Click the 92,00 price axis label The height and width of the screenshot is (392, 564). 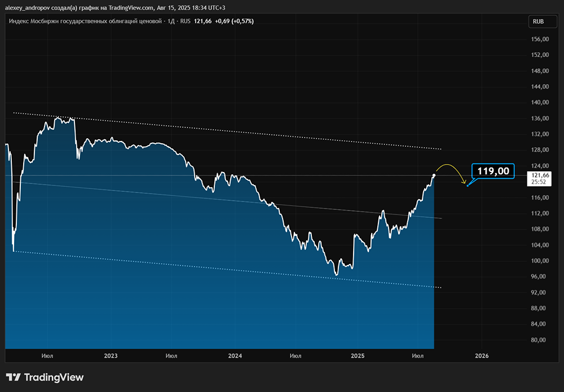pyautogui.click(x=540, y=292)
